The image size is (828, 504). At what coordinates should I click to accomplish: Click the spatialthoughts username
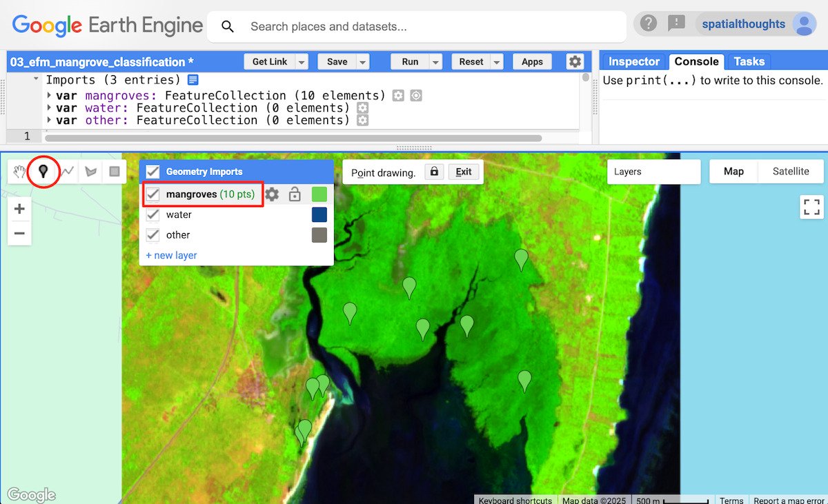tap(743, 24)
